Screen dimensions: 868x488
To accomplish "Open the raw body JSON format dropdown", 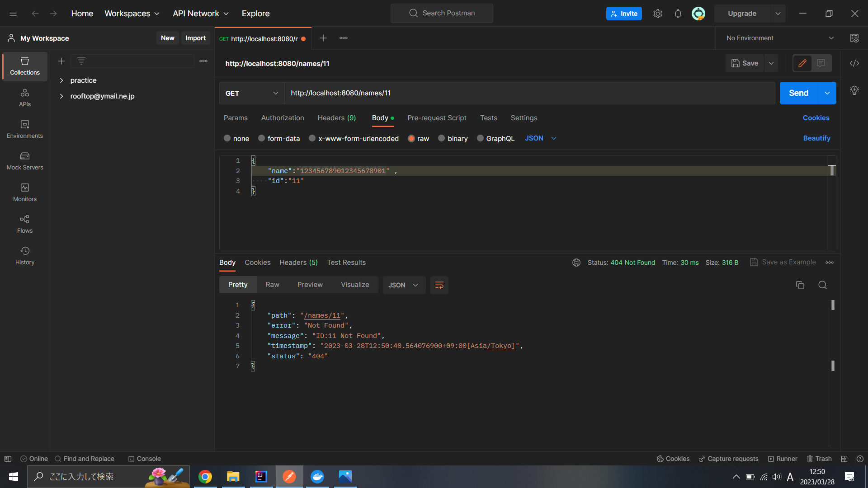I will (x=541, y=138).
